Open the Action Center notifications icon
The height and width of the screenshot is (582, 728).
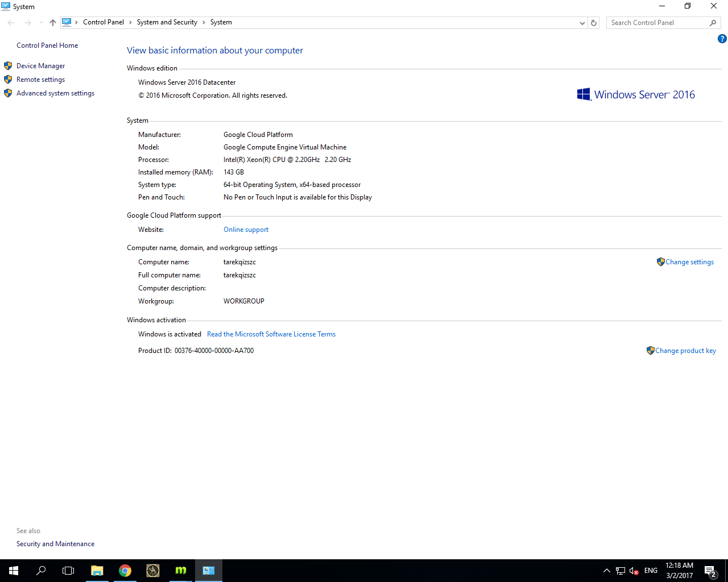click(x=710, y=571)
